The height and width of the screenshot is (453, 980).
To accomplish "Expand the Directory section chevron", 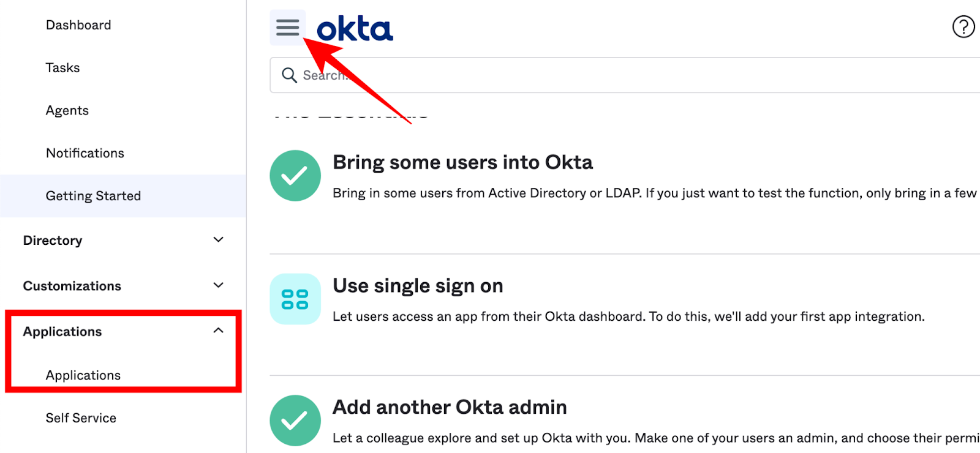I will [x=219, y=240].
